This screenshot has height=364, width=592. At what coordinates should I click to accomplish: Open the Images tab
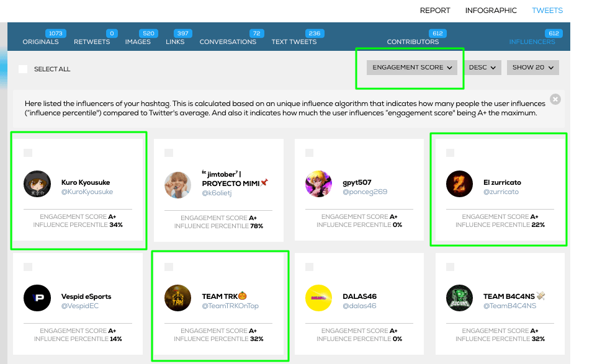(x=138, y=42)
